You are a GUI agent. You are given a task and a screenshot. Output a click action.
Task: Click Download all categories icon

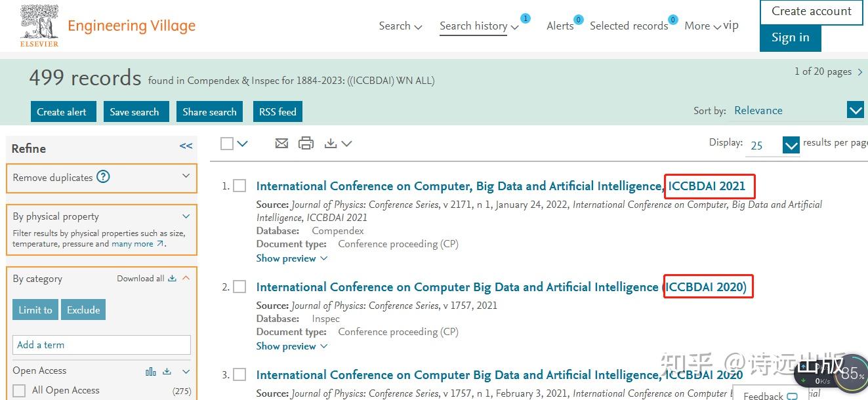pos(172,278)
